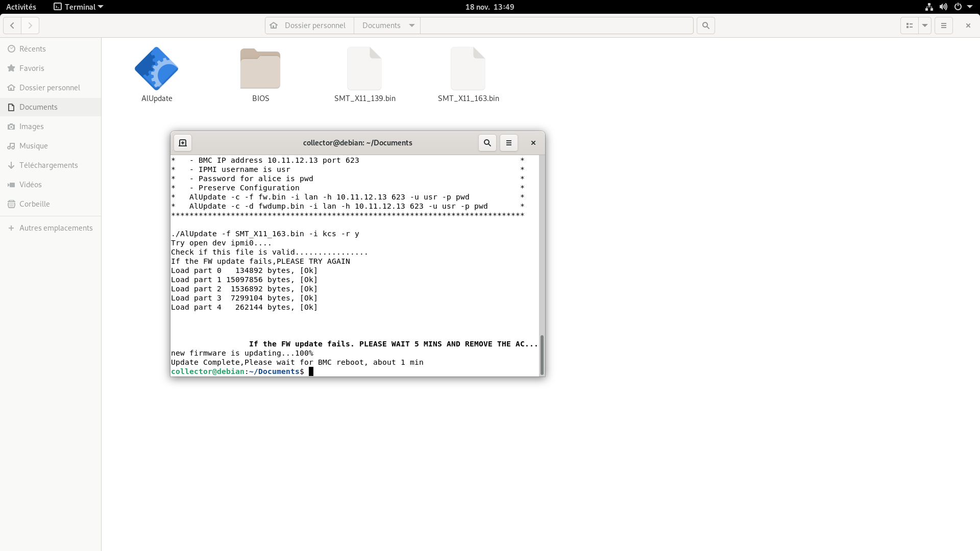The image size is (980, 551).
Task: Go forward in file manager
Action: tap(30, 26)
